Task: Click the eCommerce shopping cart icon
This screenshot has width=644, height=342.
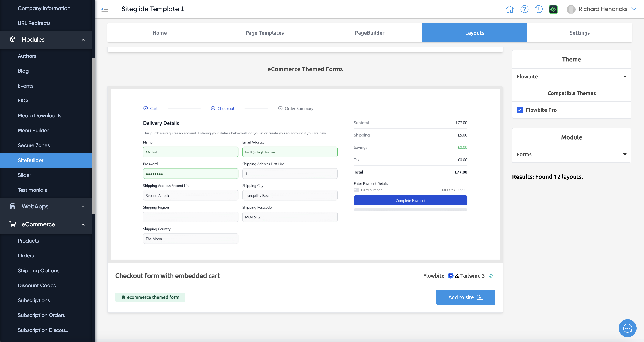Action: click(x=13, y=224)
